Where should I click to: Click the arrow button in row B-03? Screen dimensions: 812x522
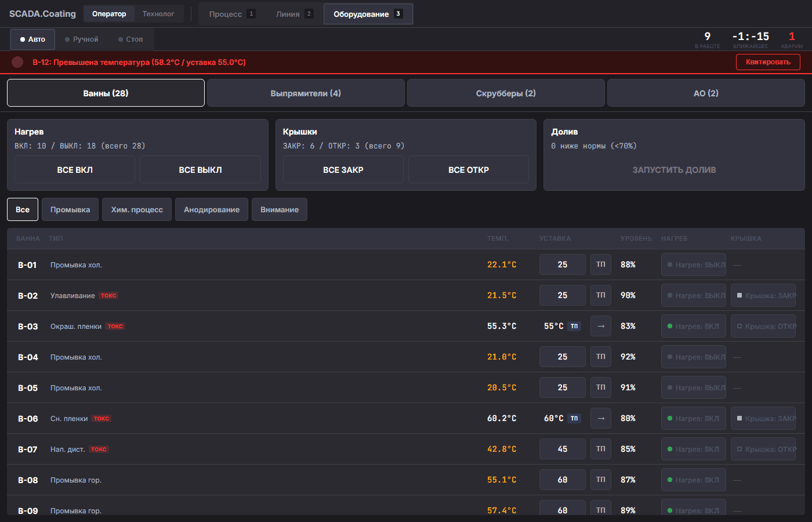tap(600, 326)
